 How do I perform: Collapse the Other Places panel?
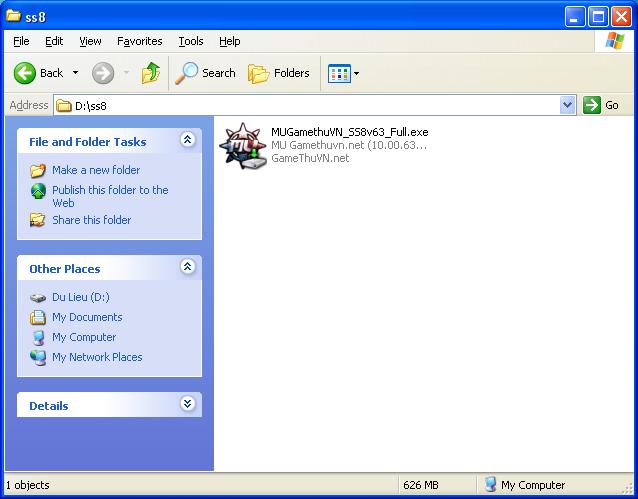tap(188, 267)
